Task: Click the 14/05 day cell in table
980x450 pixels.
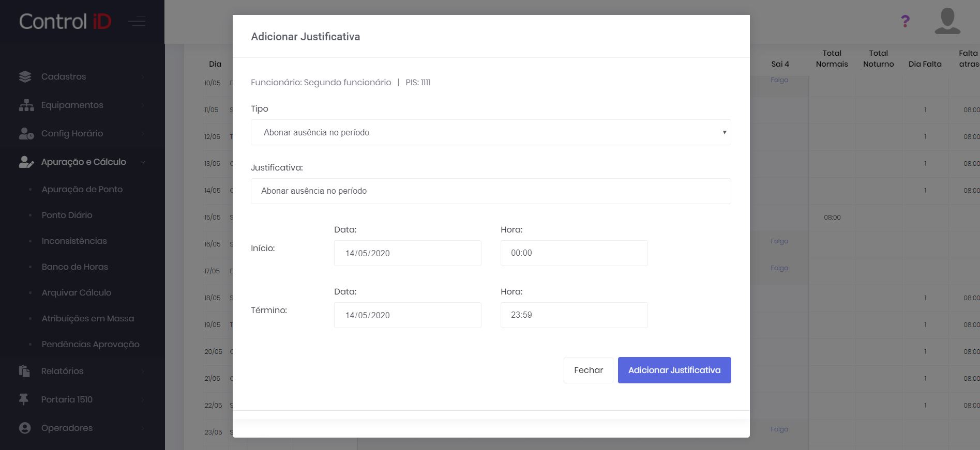Action: click(213, 191)
